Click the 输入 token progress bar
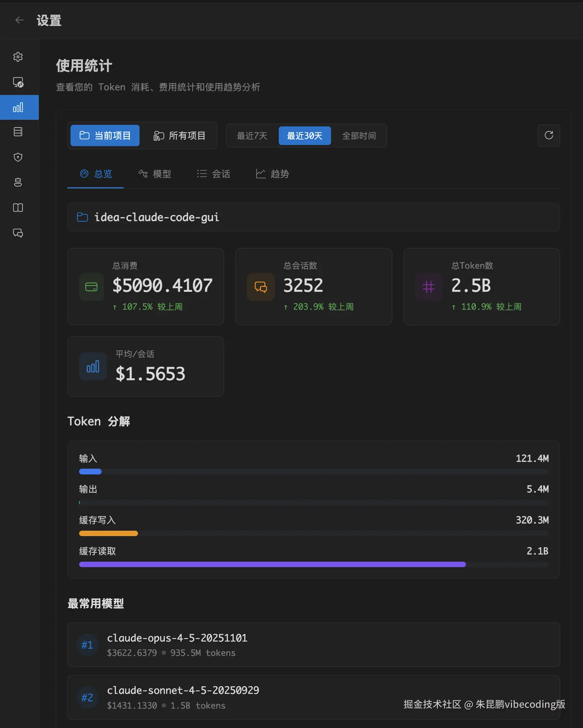 314,472
